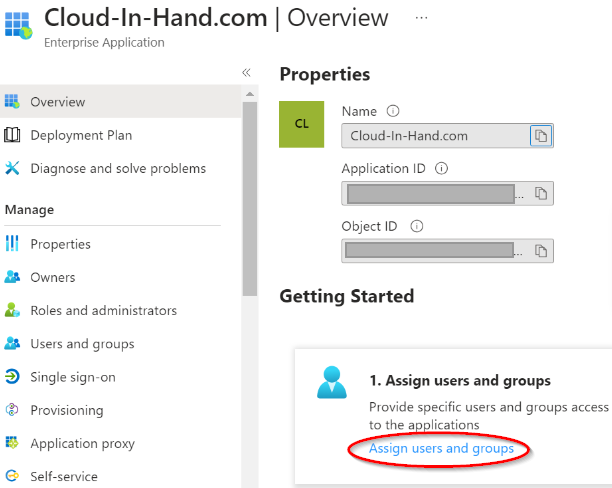Click the green CL application logo tile
This screenshot has height=488, width=612.
point(301,124)
